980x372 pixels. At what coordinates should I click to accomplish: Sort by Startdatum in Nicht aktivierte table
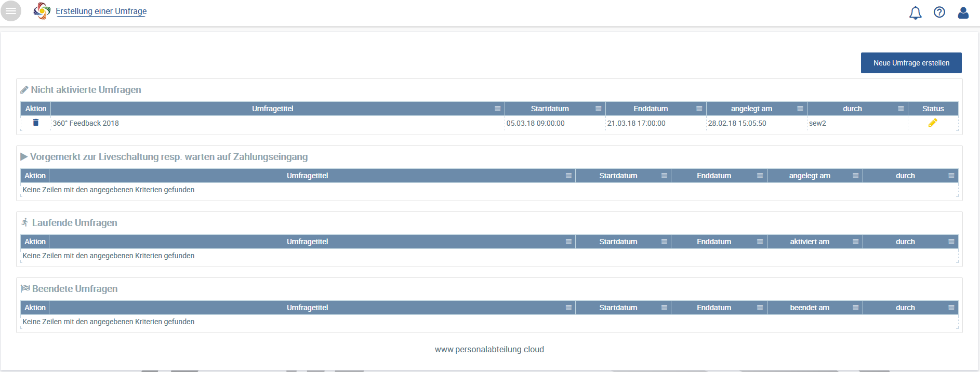550,109
